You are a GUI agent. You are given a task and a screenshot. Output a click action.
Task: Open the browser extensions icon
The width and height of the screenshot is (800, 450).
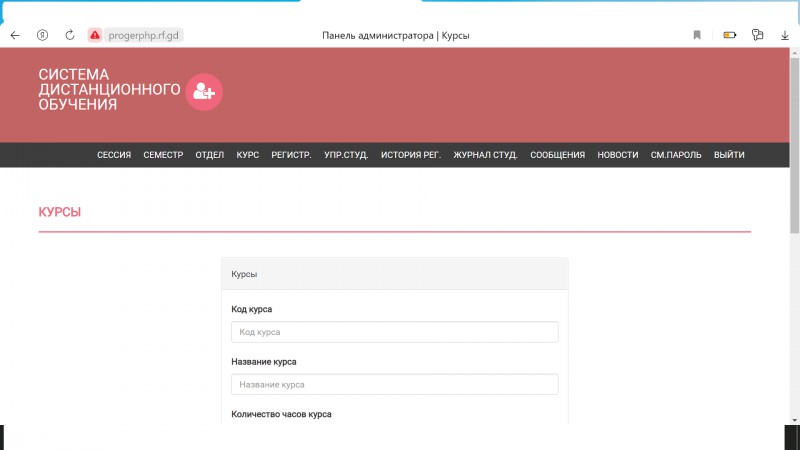pyautogui.click(x=758, y=35)
